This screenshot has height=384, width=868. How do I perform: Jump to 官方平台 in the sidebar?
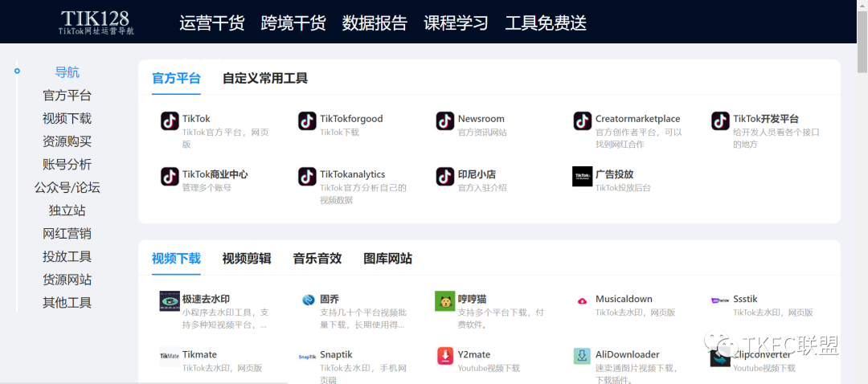click(67, 96)
